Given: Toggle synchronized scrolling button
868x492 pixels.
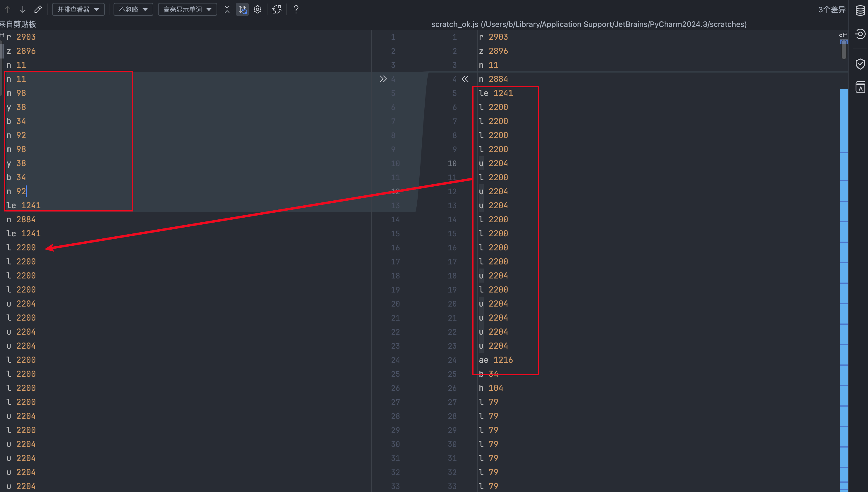Looking at the screenshot, I should pos(242,9).
